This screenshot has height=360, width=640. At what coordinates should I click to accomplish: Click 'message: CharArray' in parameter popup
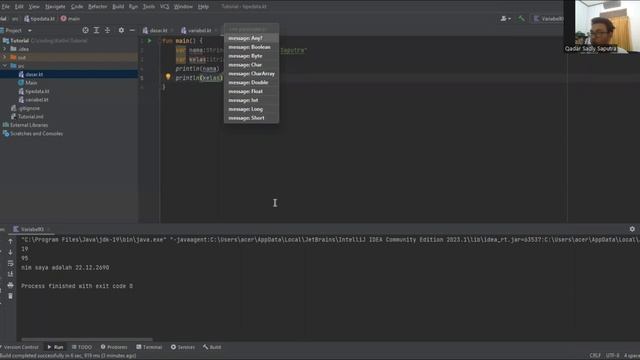pos(251,74)
